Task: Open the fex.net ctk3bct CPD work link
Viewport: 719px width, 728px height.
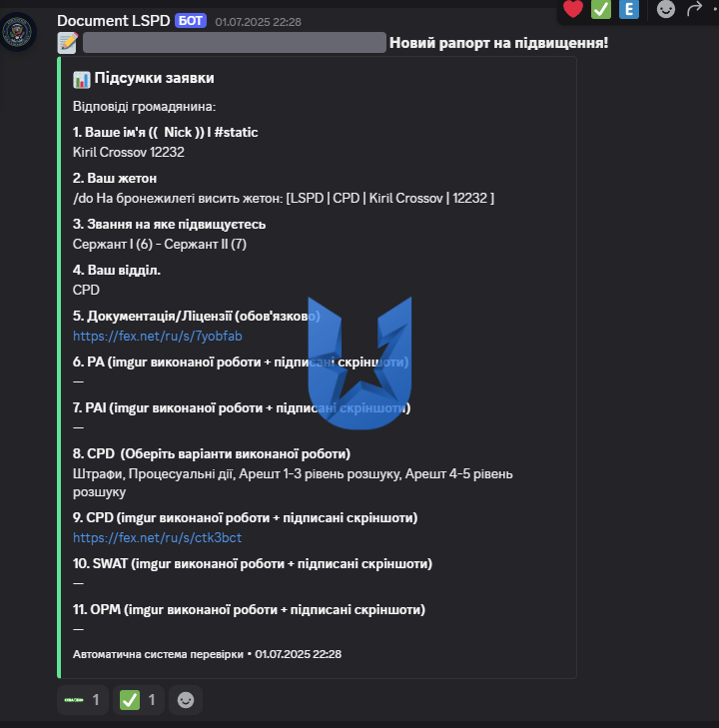Action: tap(158, 537)
